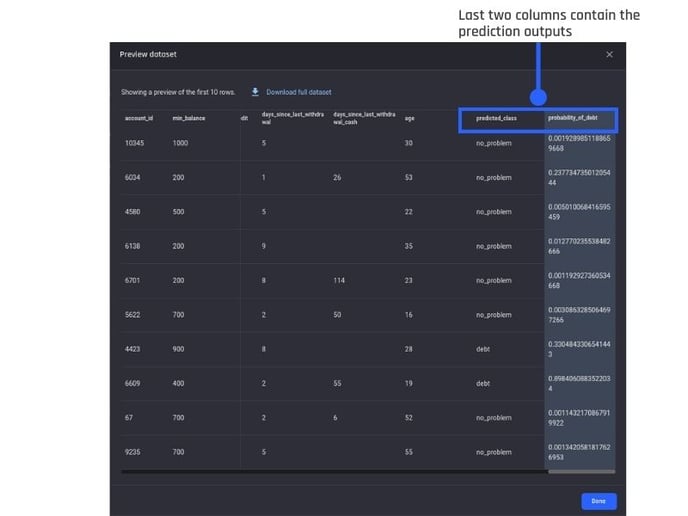Select the days_since_last_withdrawal_cash column header
688x516 pixels.
pos(364,118)
